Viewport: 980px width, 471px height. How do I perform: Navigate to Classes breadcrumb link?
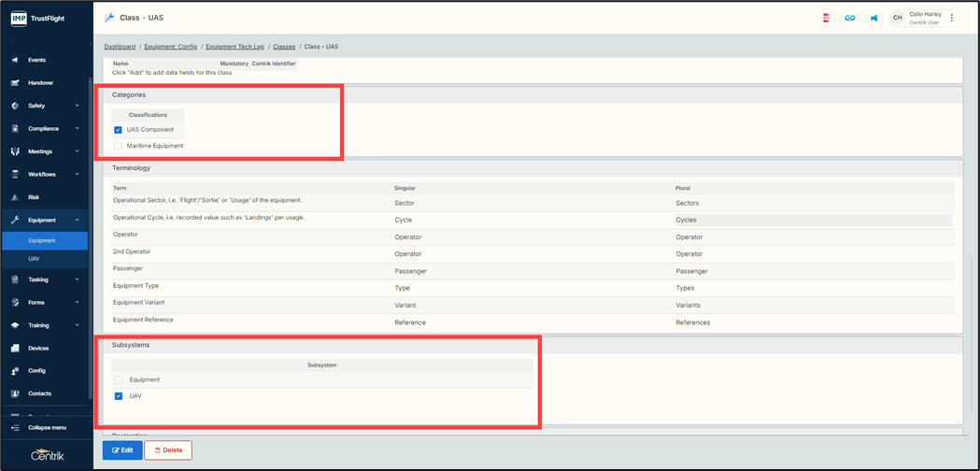284,47
